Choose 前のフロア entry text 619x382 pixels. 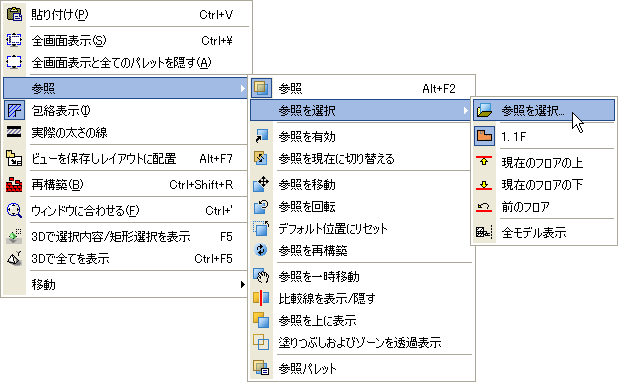(526, 206)
